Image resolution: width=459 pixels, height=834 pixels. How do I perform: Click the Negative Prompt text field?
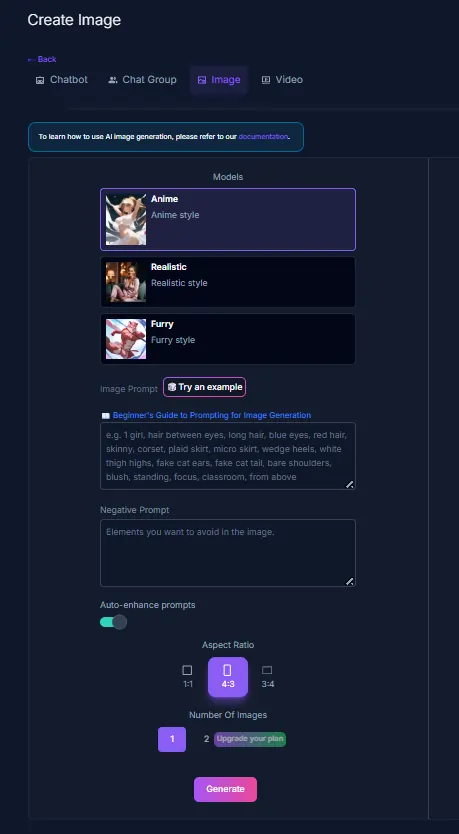tap(228, 553)
